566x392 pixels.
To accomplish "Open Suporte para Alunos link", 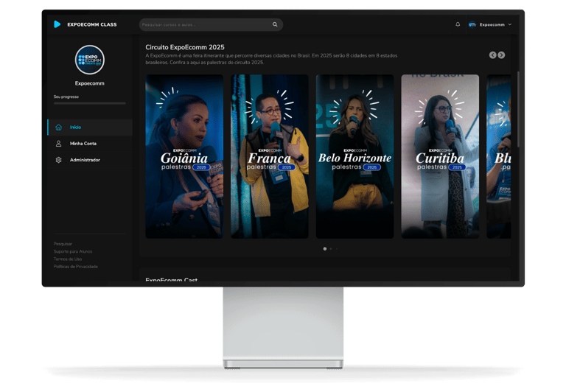I will (x=73, y=251).
